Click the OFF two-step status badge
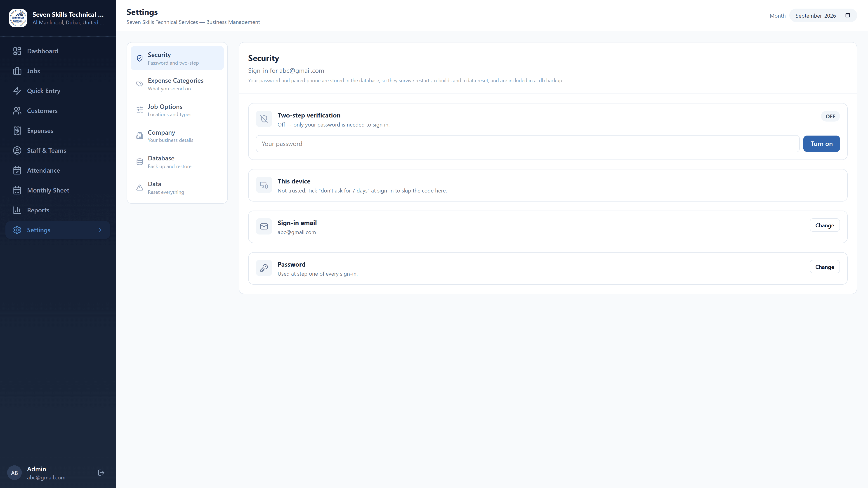 830,116
